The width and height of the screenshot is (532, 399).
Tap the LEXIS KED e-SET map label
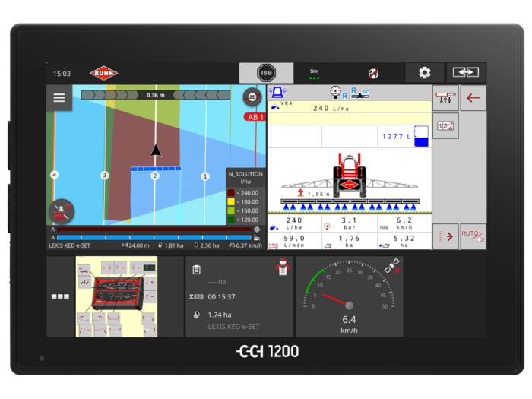70,245
